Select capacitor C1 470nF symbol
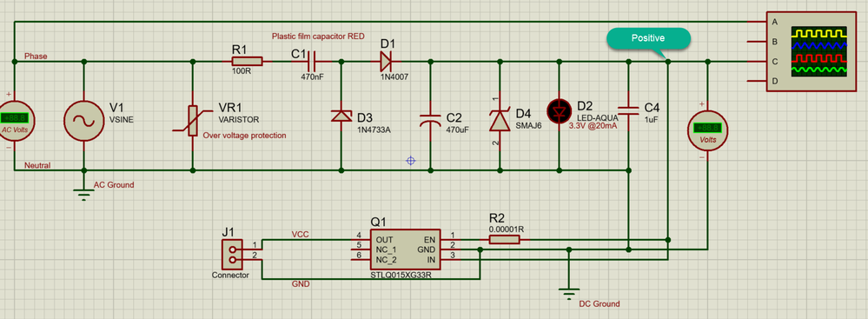 [x=312, y=61]
